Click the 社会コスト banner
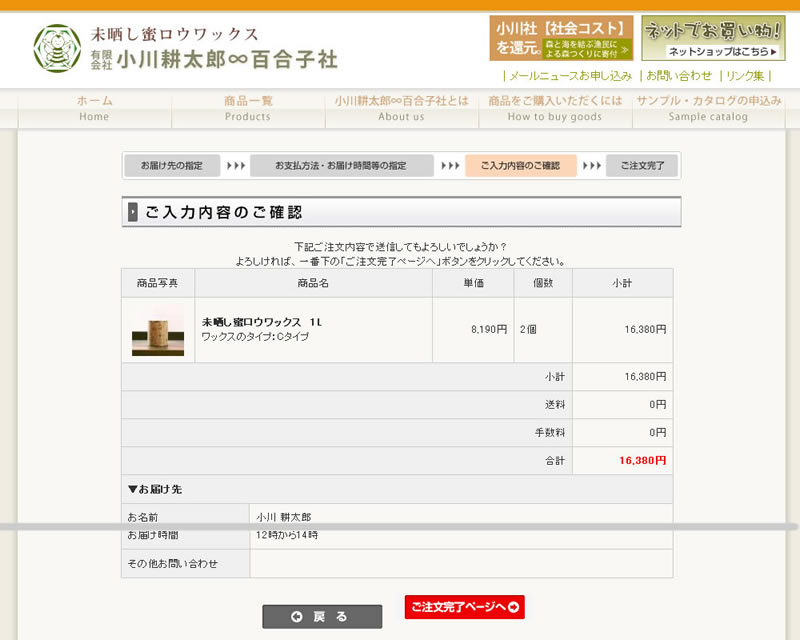This screenshot has height=640, width=800. (x=561, y=38)
